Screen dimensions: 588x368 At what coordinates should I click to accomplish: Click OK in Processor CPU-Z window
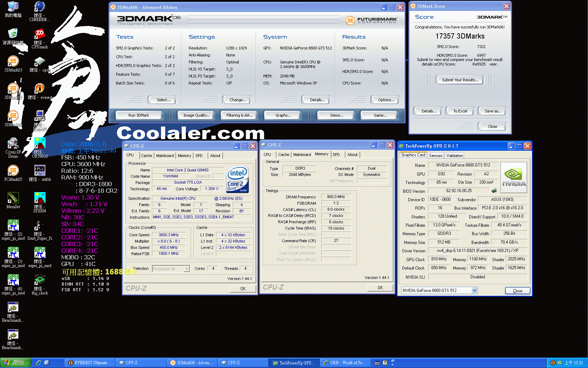point(243,289)
